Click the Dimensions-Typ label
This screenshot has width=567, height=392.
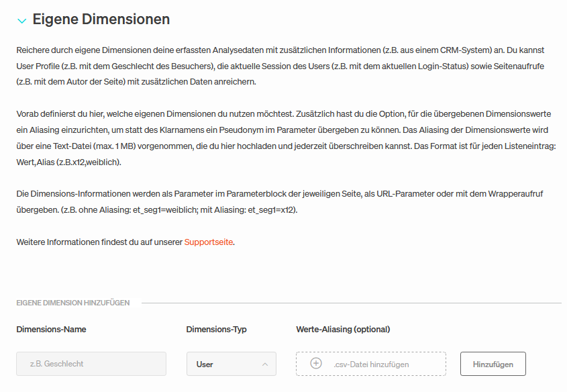click(216, 330)
